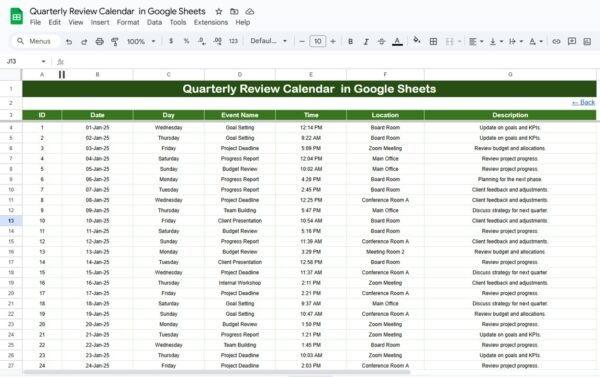Open the Extensions menu
The height and width of the screenshot is (377, 600).
pos(210,23)
